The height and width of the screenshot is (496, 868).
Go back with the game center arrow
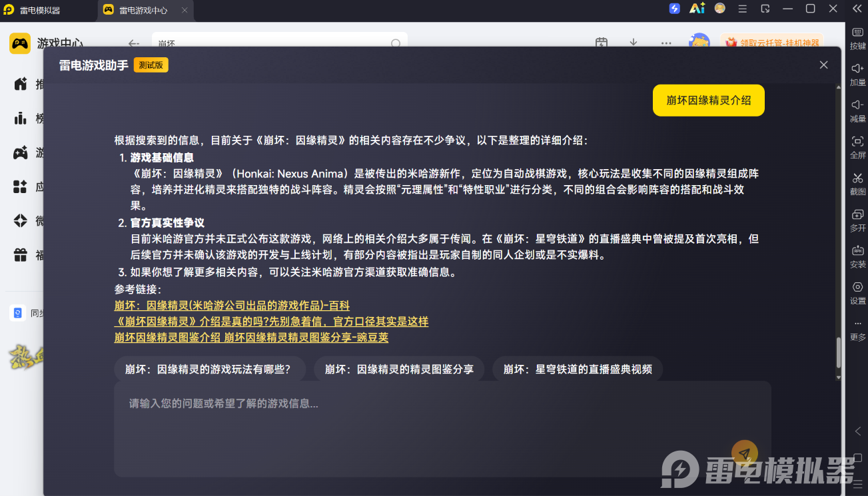134,43
